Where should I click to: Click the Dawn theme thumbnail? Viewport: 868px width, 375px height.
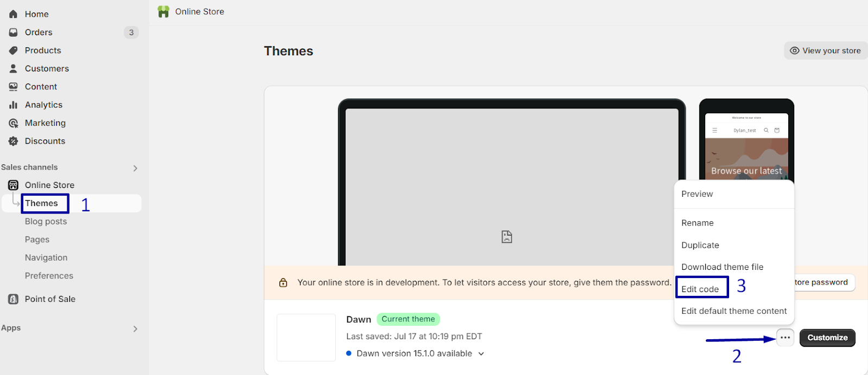(306, 338)
